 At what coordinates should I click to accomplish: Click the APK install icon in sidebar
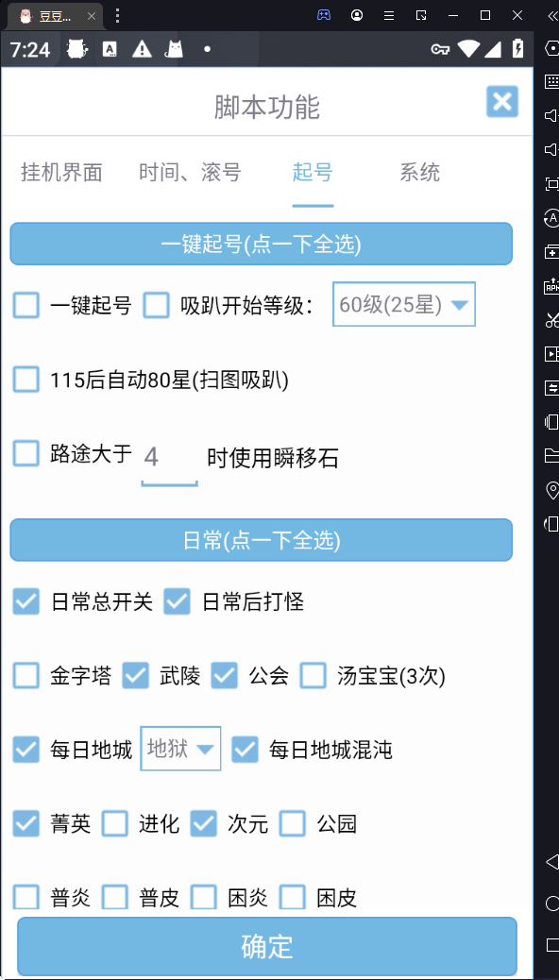point(551,286)
